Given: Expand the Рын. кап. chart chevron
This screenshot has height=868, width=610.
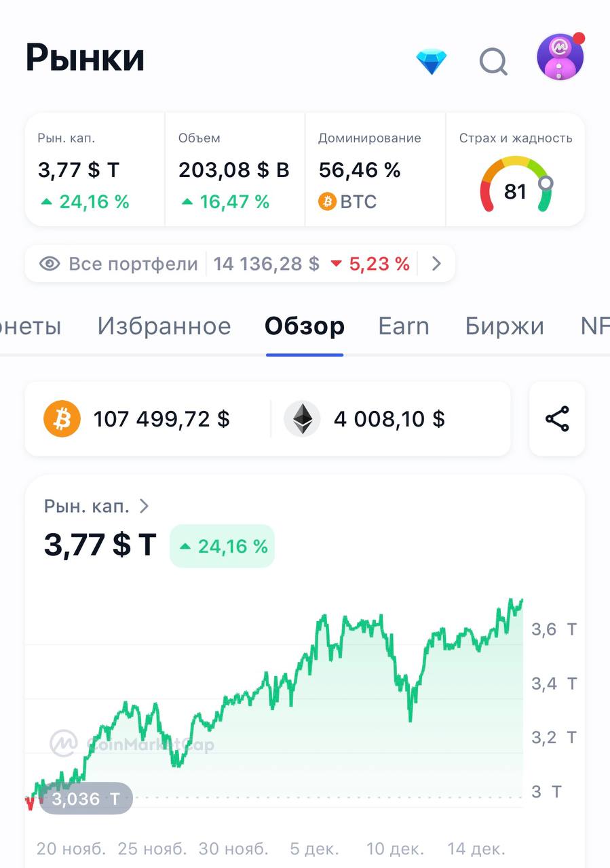Looking at the screenshot, I should 144,506.
